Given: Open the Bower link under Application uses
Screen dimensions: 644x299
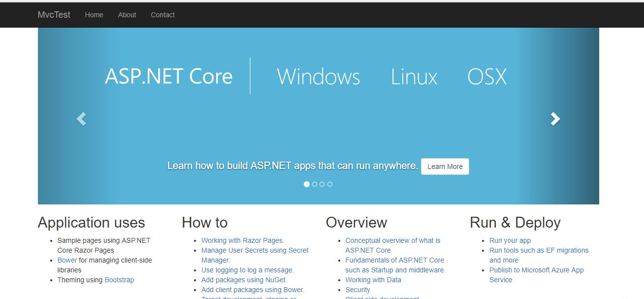Looking at the screenshot, I should pyautogui.click(x=67, y=260).
